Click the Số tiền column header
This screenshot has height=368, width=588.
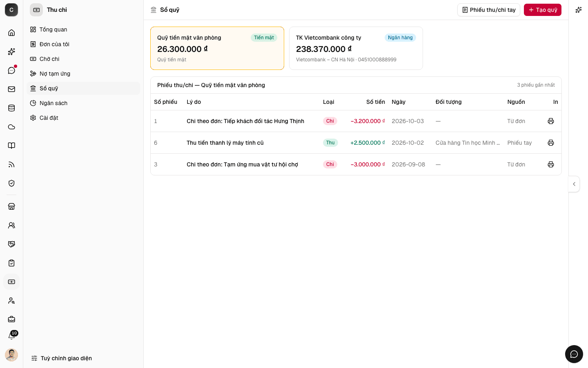click(x=376, y=102)
